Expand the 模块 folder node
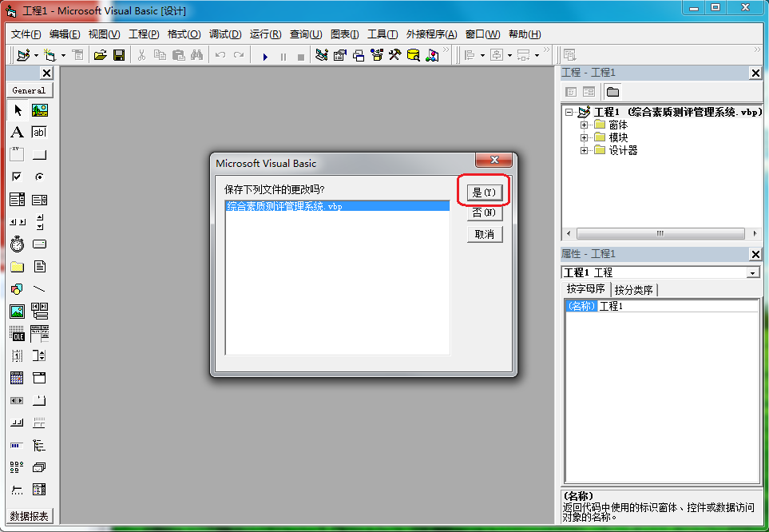Viewport: 769px width, 532px height. click(x=584, y=137)
